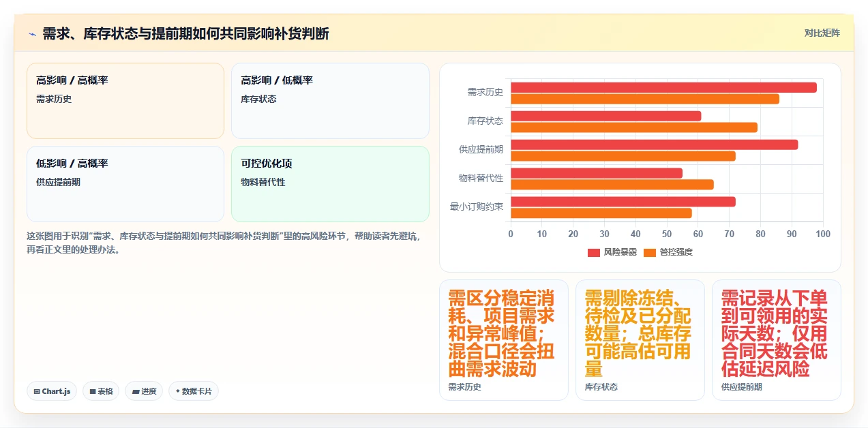Click the orange 物料替代性 control bar

(612, 185)
